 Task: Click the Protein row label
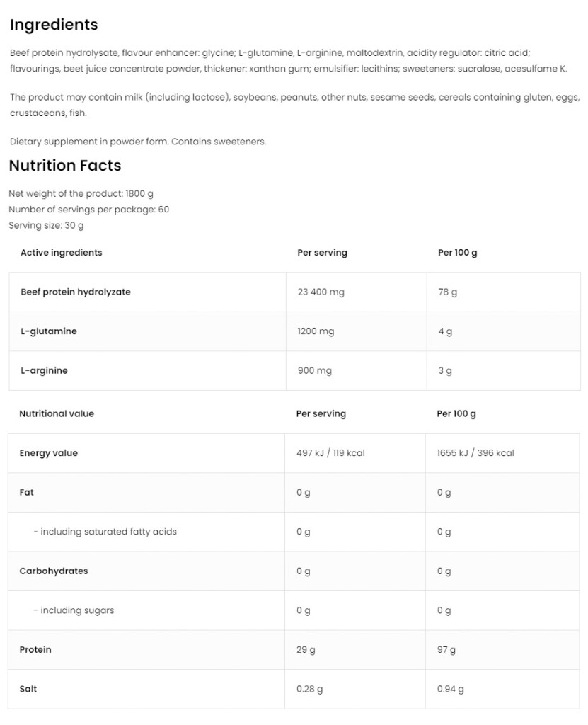pyautogui.click(x=35, y=649)
